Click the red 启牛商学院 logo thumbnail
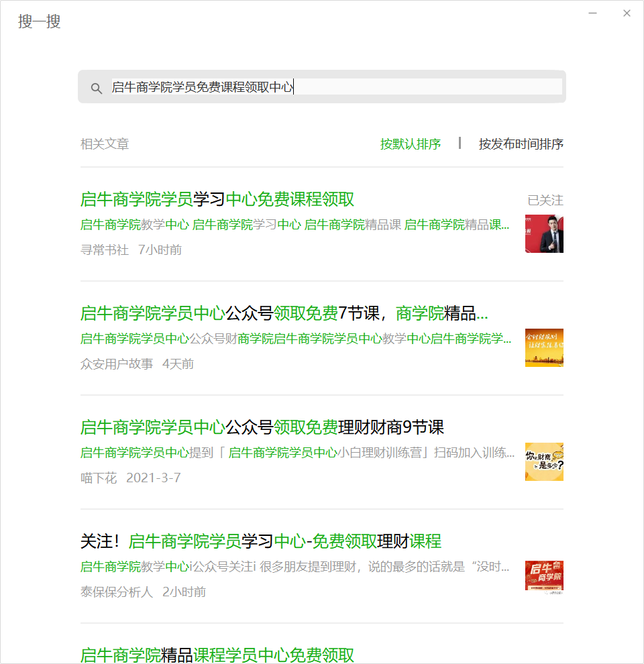644x664 pixels. tap(544, 576)
